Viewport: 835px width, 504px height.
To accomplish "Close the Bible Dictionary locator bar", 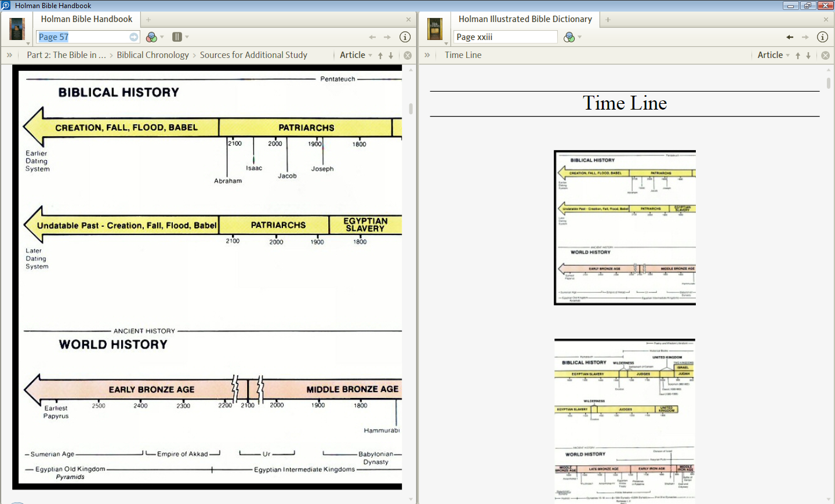I will (x=825, y=56).
